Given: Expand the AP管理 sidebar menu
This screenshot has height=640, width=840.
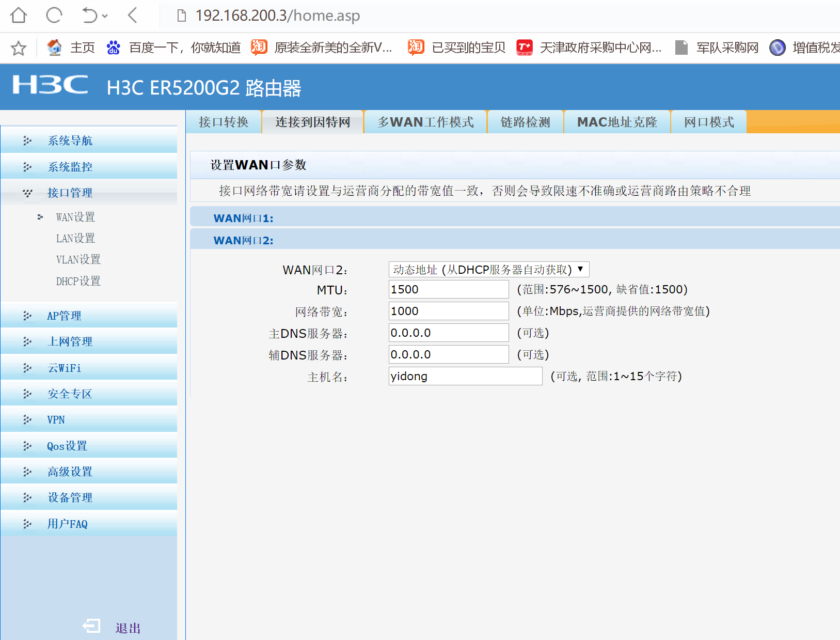Looking at the screenshot, I should 89,316.
